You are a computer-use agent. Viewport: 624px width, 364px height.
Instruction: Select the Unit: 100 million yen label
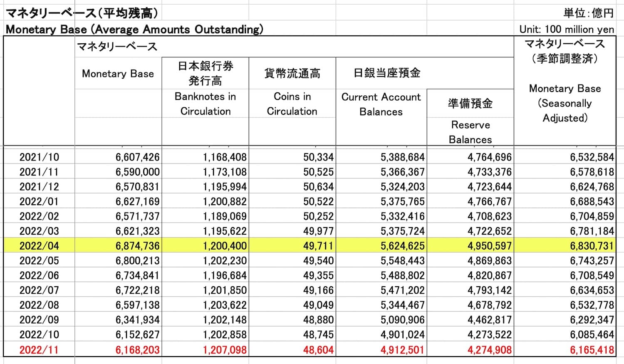click(566, 29)
